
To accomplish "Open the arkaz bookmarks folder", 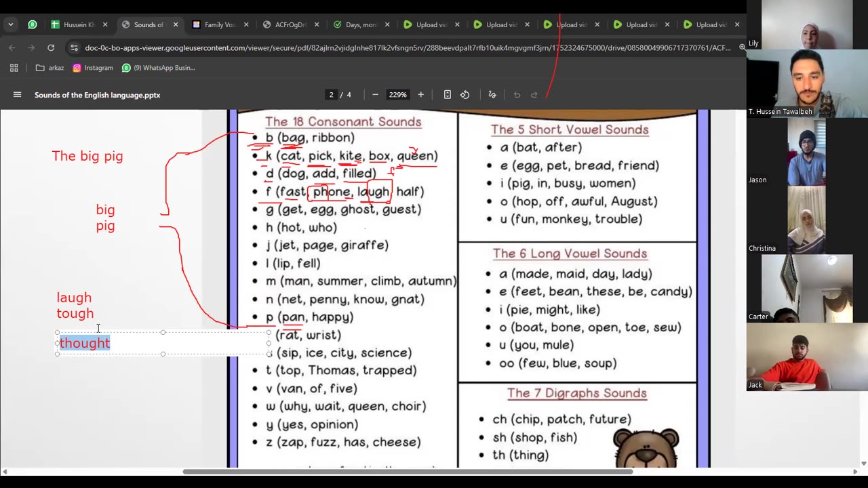I will click(x=50, y=68).
